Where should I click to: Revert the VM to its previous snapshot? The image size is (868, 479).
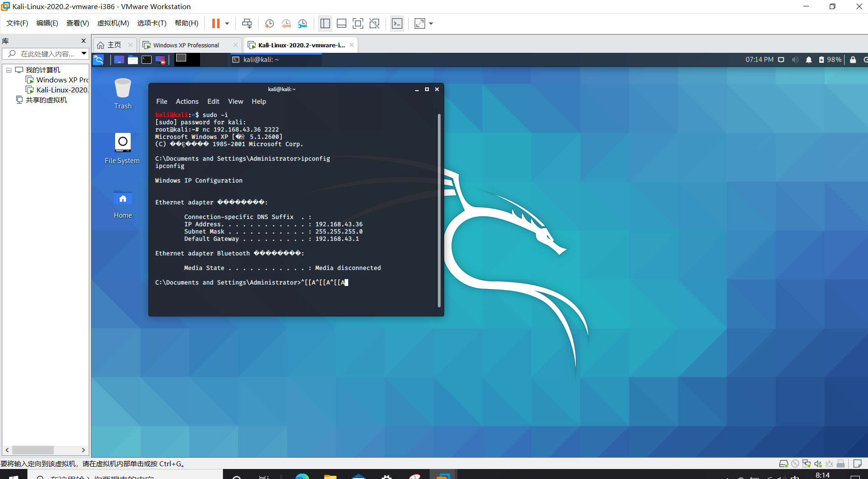tap(286, 24)
